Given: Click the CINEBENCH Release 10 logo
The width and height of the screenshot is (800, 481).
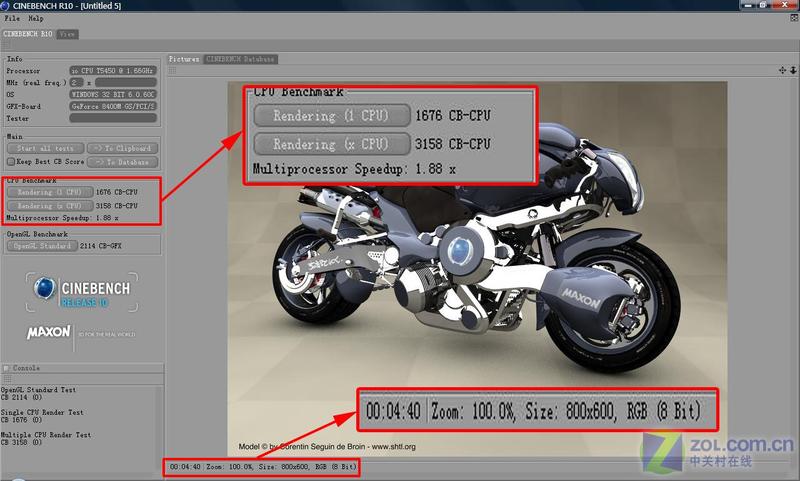Looking at the screenshot, I should [x=82, y=292].
